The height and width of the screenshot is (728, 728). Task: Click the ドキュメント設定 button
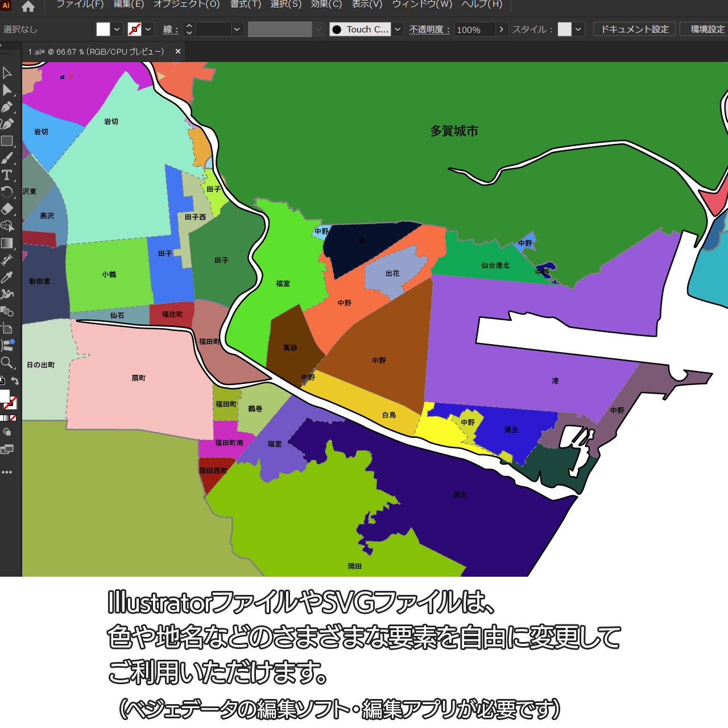pyautogui.click(x=635, y=29)
